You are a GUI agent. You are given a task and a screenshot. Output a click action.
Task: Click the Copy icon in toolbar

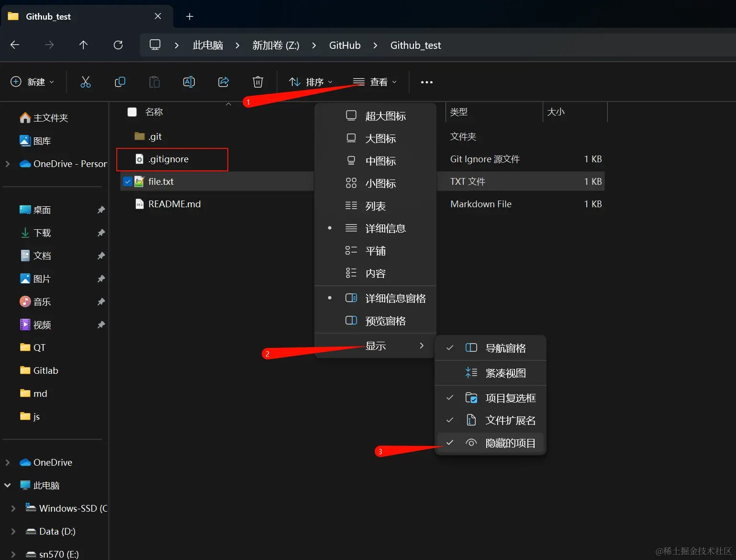click(x=120, y=82)
